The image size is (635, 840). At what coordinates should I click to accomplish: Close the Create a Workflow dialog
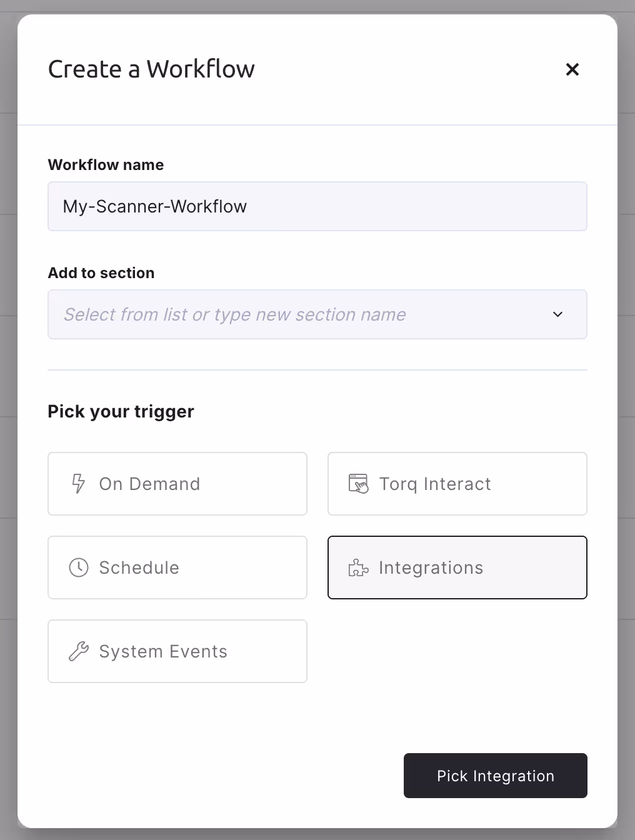[572, 69]
